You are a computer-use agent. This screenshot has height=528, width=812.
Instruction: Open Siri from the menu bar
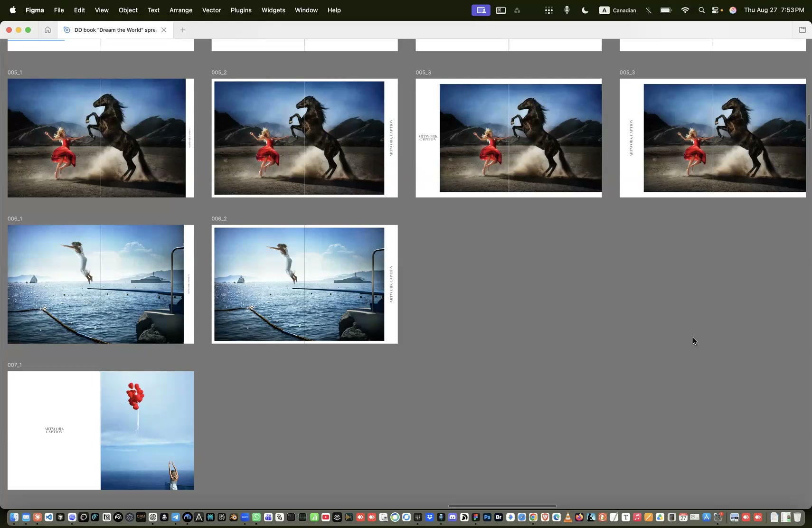pos(733,10)
